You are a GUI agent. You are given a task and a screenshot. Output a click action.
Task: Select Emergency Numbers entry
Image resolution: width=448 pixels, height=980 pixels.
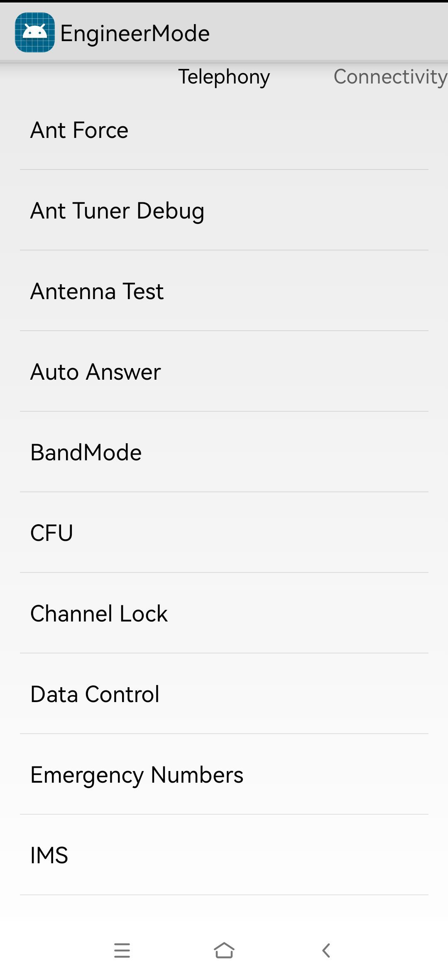[x=224, y=774]
